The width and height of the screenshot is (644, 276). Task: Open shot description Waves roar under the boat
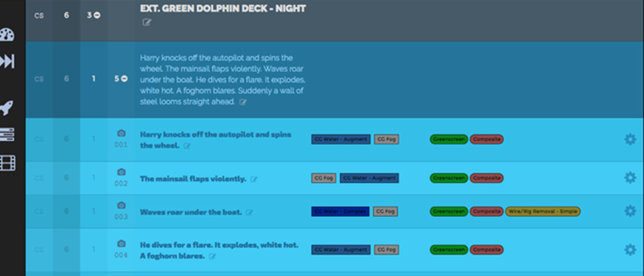pyautogui.click(x=191, y=212)
